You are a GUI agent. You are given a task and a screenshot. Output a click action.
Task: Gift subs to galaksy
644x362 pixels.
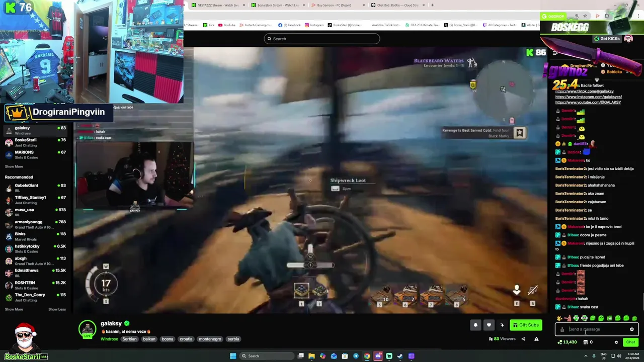(525, 325)
